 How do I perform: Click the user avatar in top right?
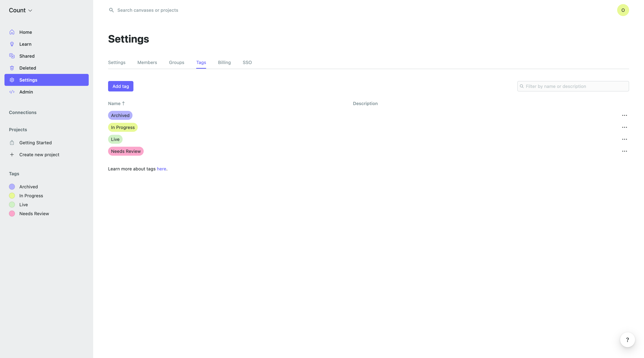[623, 10]
